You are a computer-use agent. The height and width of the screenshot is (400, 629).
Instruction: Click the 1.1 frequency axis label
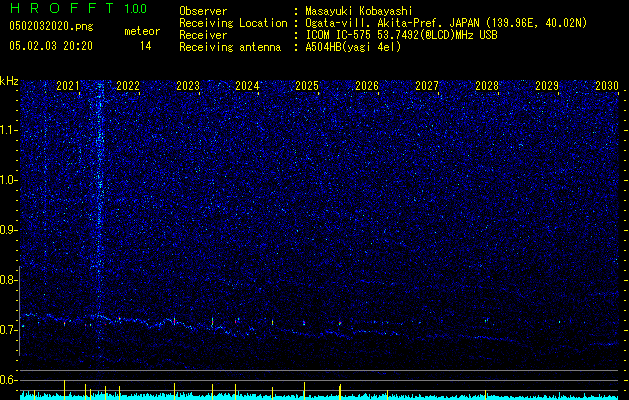[x=7, y=130]
